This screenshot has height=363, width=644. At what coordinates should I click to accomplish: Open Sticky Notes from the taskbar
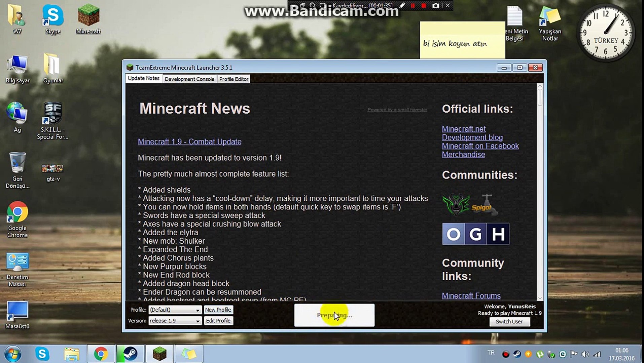(189, 354)
